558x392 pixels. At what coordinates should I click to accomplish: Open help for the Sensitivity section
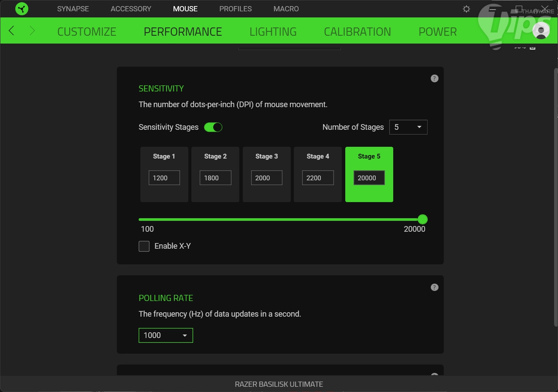tap(435, 78)
